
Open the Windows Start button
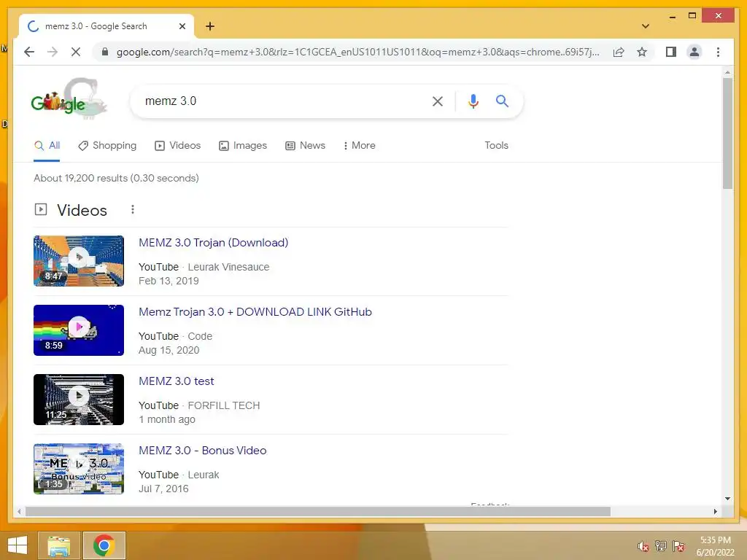tap(18, 545)
